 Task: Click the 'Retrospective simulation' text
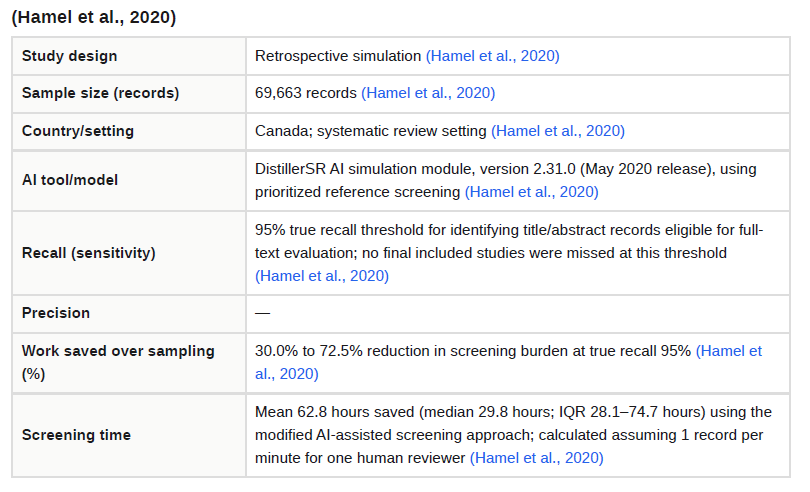[338, 56]
